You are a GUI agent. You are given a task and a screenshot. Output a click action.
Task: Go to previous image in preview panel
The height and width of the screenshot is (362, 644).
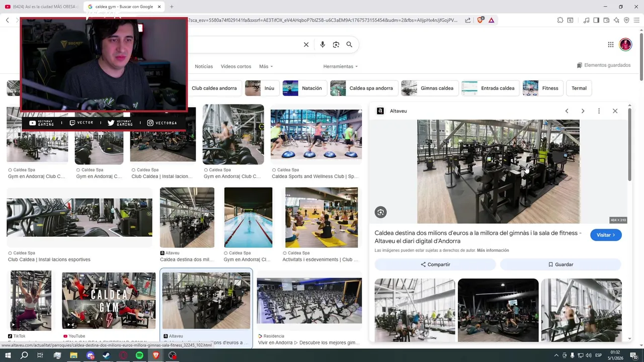pyautogui.click(x=567, y=111)
